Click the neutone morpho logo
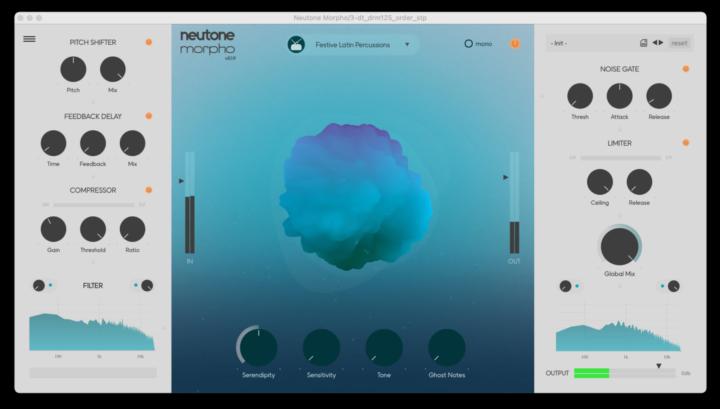The image size is (720, 409). tap(208, 44)
